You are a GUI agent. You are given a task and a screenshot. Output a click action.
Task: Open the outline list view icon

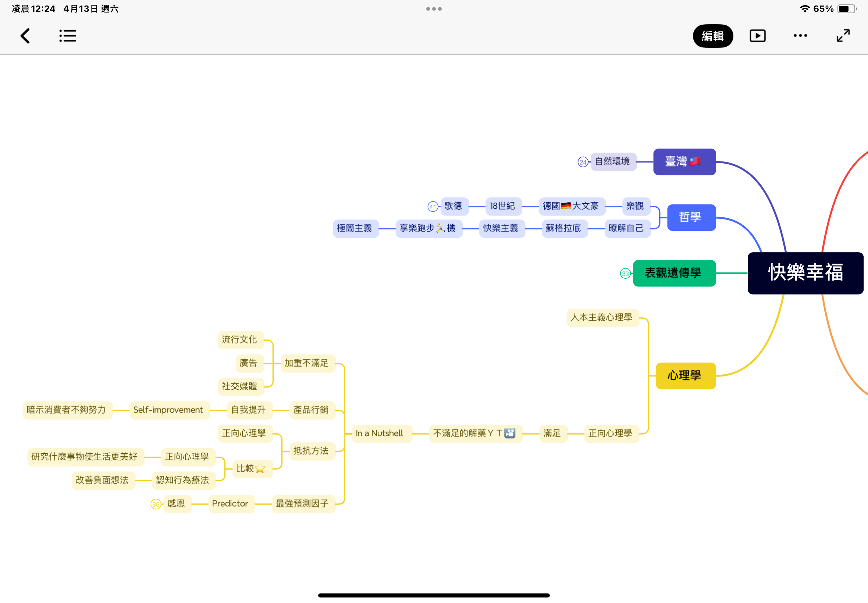(x=68, y=36)
